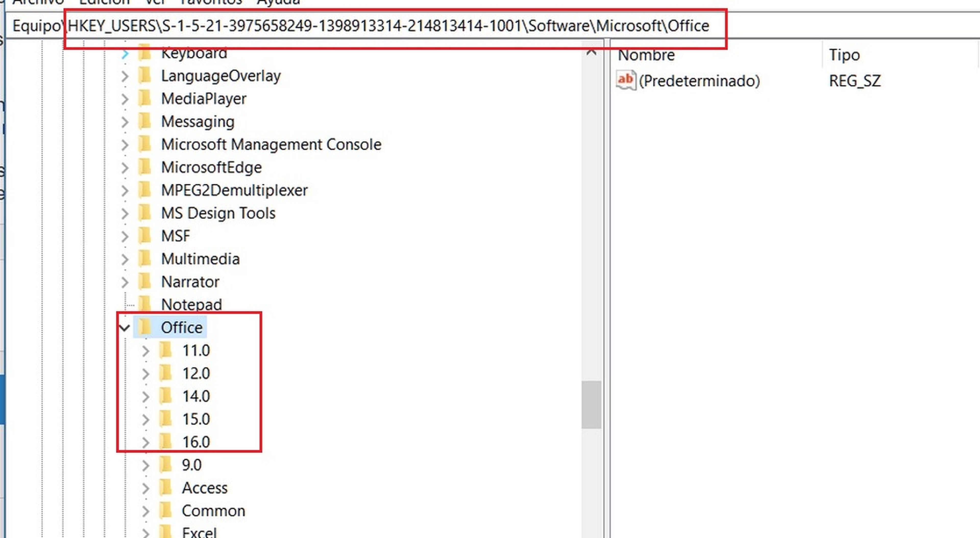Expand the Microsoft Management Console key

click(x=125, y=145)
